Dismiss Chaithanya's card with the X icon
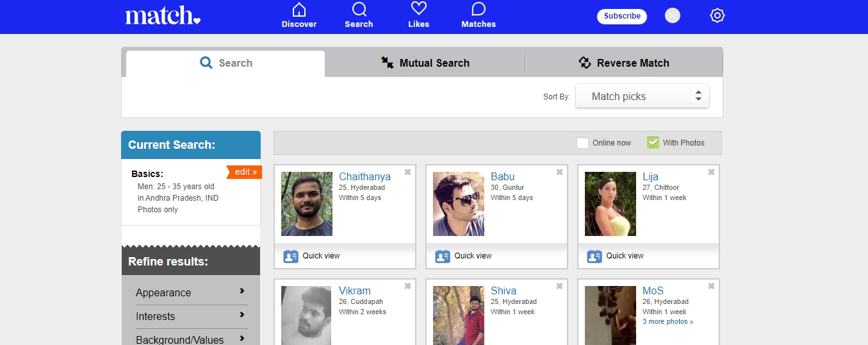 coord(407,172)
